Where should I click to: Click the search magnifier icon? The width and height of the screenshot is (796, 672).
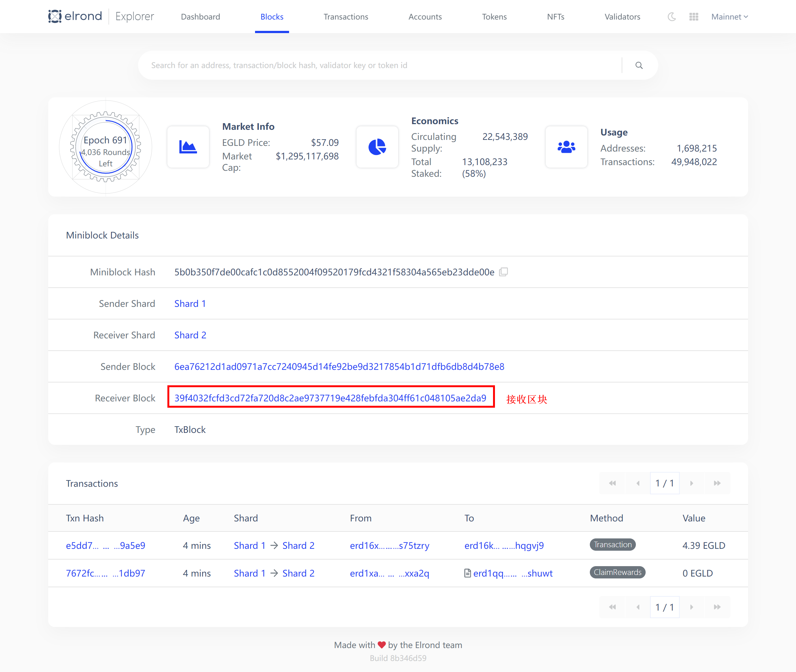[639, 66]
